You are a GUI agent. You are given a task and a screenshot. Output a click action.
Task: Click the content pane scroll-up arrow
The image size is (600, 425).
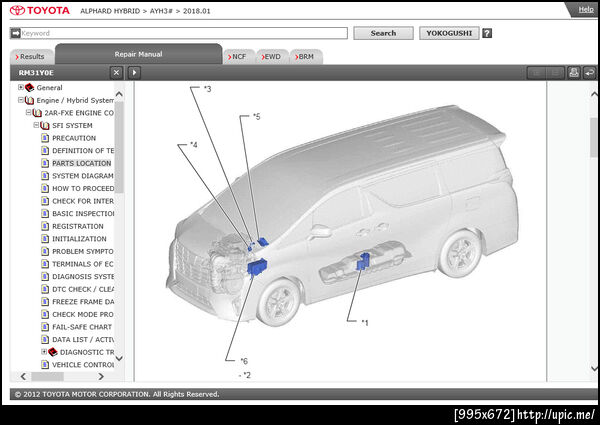[594, 94]
